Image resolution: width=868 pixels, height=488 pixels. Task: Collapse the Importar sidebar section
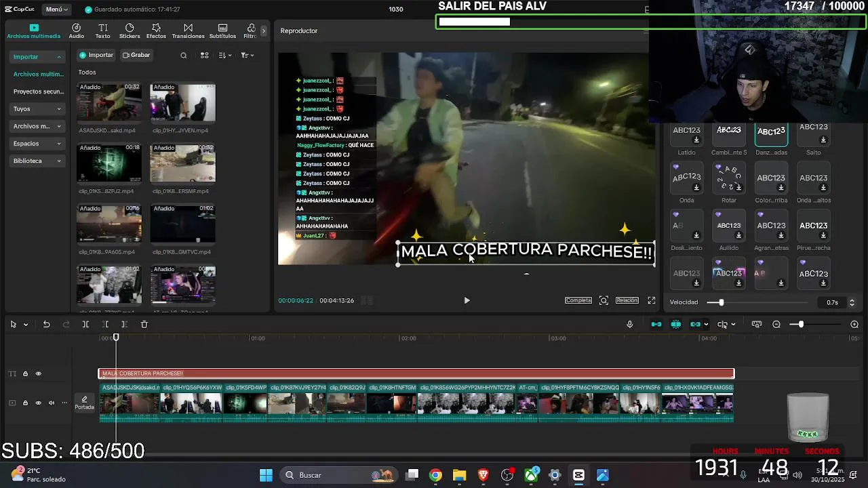[x=37, y=57]
